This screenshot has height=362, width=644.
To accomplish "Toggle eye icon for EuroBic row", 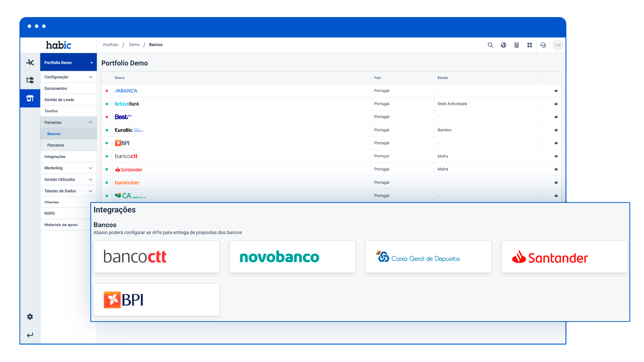I will (556, 130).
